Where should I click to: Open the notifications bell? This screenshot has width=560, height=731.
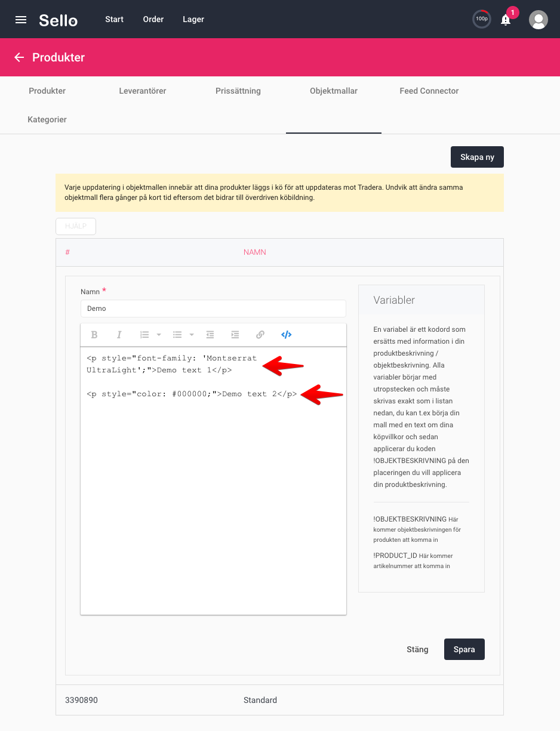click(x=506, y=20)
